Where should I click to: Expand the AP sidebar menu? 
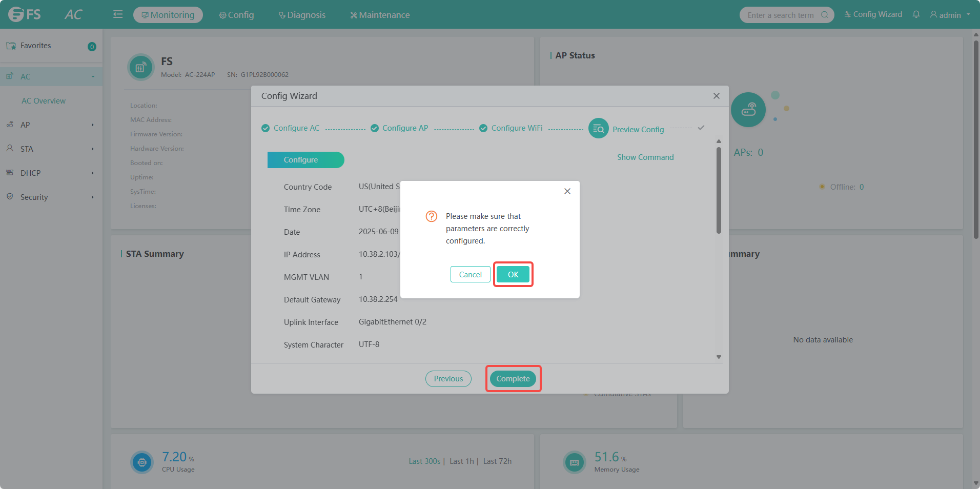click(x=51, y=125)
